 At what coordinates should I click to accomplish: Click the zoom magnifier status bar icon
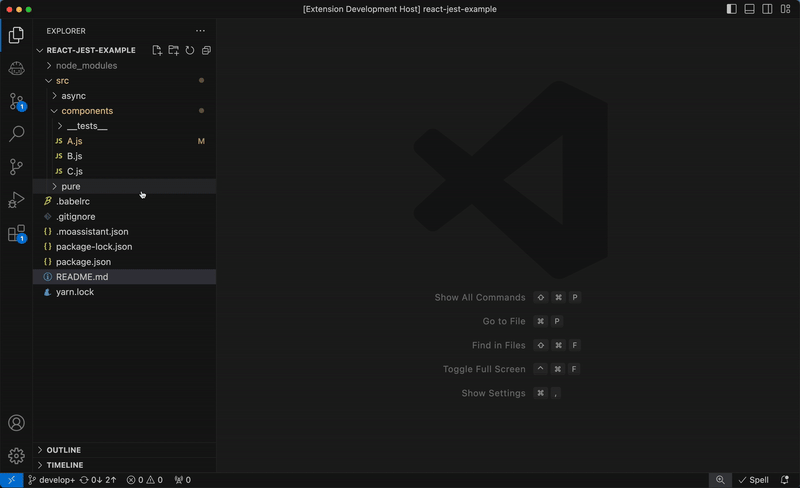click(720, 480)
